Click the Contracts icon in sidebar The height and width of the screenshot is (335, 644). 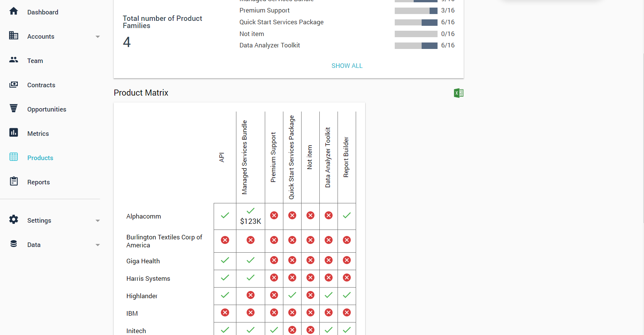point(14,84)
